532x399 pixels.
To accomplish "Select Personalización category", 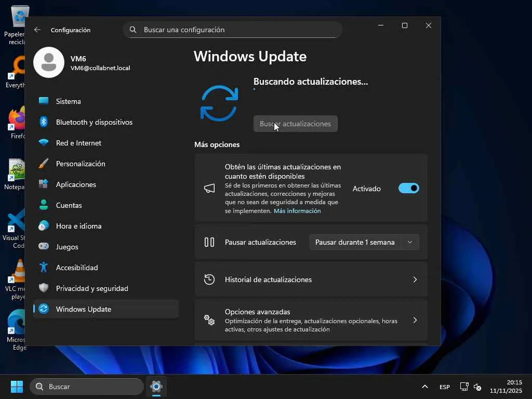I will [x=106, y=164].
